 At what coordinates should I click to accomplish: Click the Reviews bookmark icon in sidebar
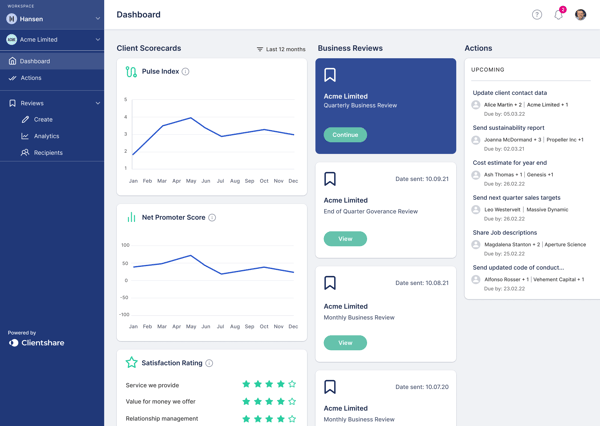12,103
